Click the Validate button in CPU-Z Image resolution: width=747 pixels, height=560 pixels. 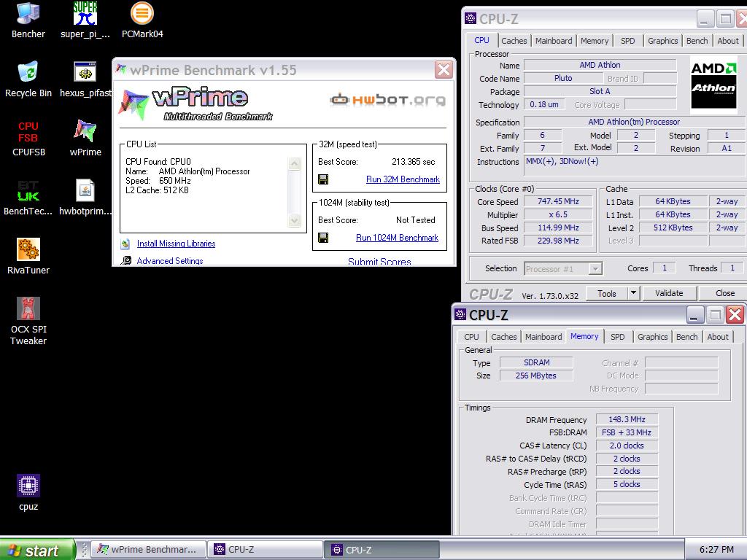coord(669,293)
